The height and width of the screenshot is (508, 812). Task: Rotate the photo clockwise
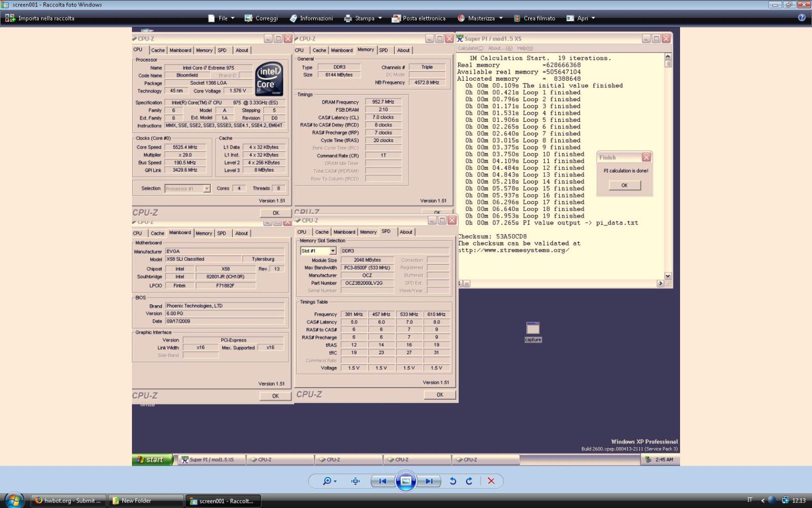pyautogui.click(x=469, y=481)
